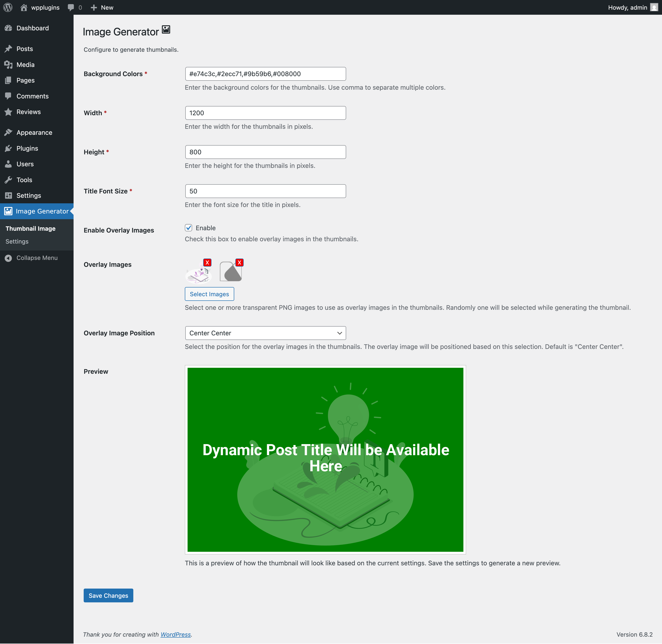Remove the second overlay image

tap(239, 262)
